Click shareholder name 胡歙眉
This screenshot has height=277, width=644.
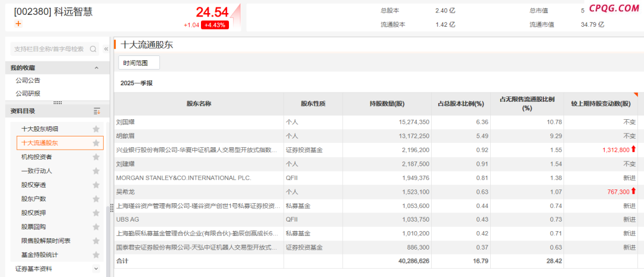pyautogui.click(x=125, y=136)
